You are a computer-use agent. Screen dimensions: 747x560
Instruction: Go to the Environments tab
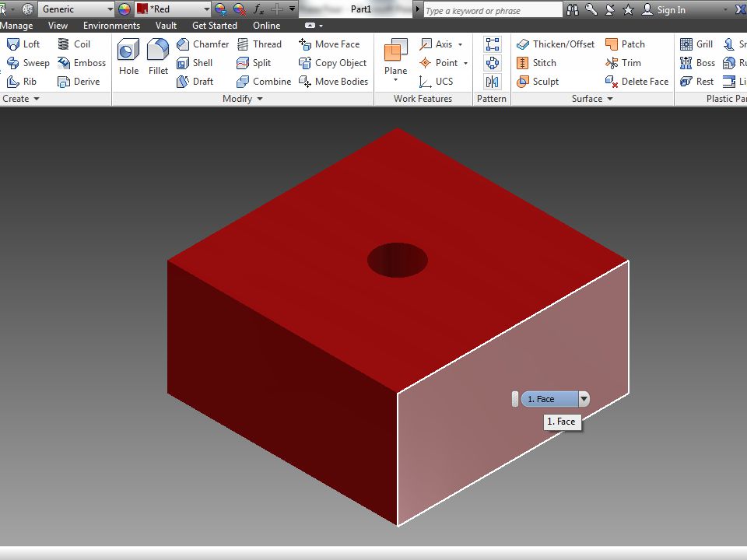111,26
